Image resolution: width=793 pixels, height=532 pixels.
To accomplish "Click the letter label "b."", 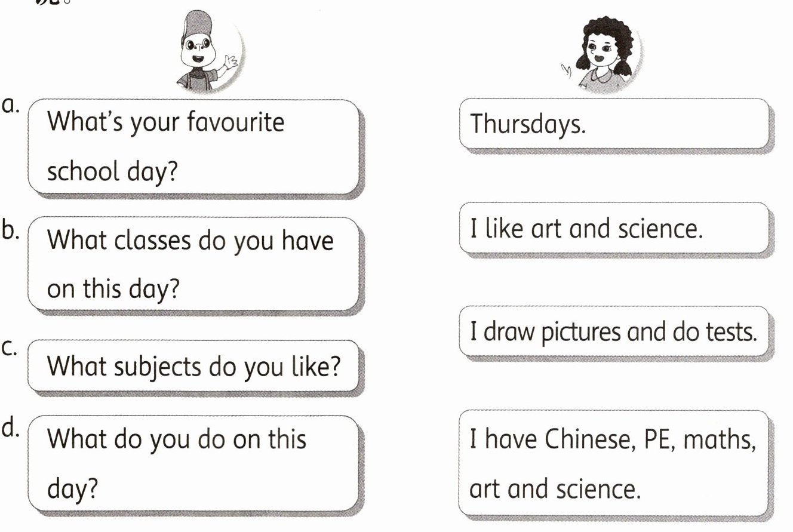I will [x=11, y=230].
